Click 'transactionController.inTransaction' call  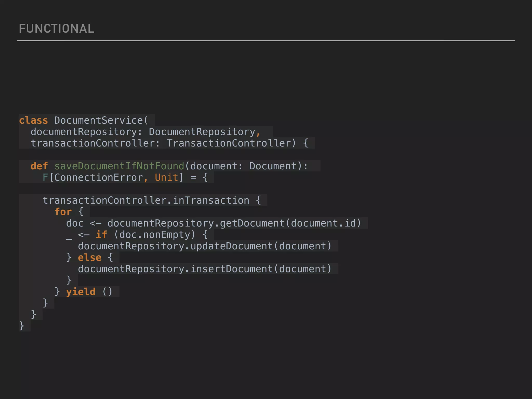[x=146, y=200]
